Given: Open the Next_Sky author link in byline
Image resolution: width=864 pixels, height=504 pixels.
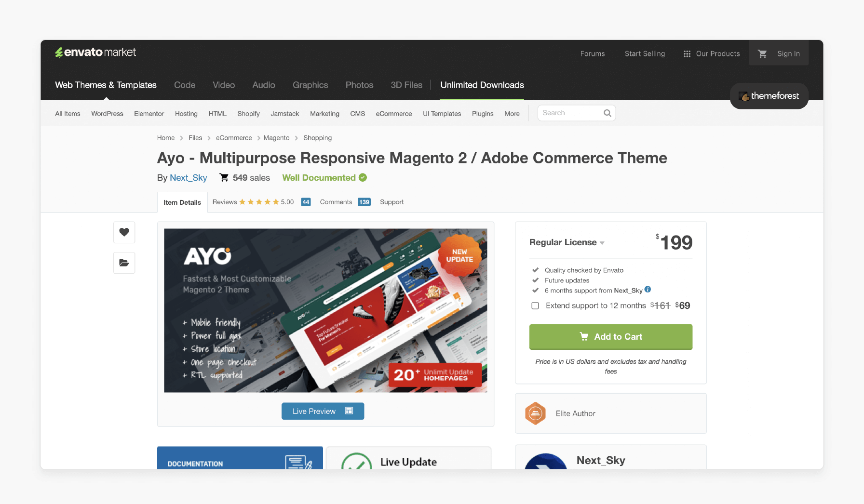Looking at the screenshot, I should pos(189,178).
